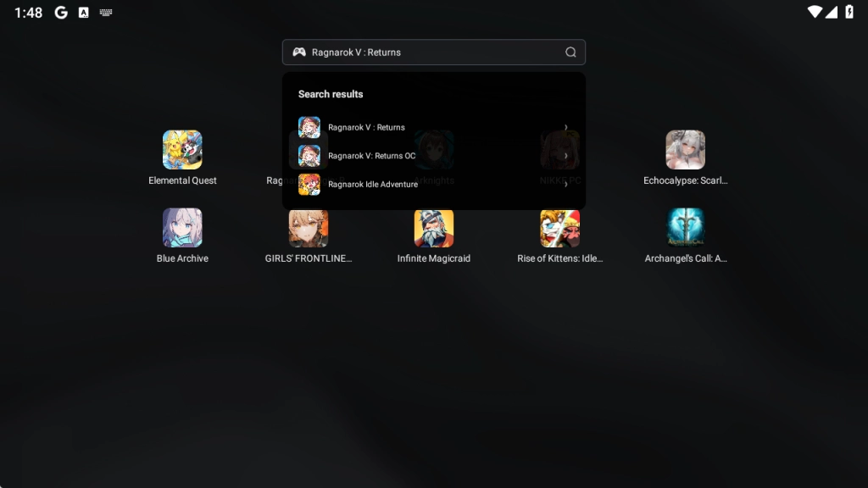Check the battery charging icon

[849, 12]
